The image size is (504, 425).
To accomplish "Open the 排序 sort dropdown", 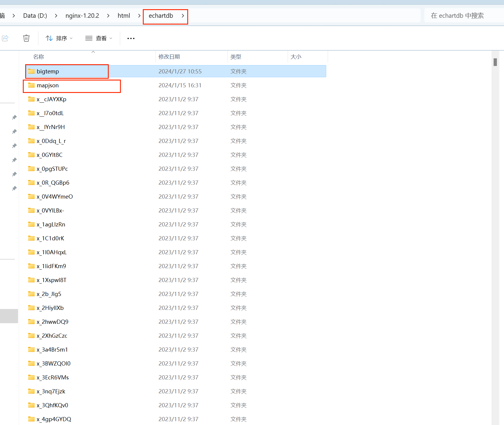I will click(x=59, y=38).
